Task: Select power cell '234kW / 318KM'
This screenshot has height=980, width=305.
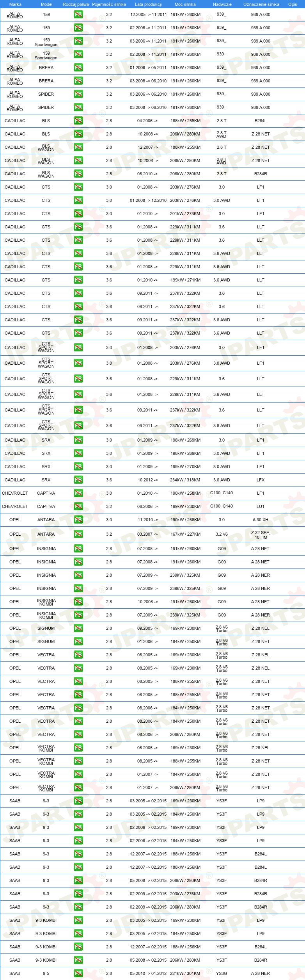Action: pos(185,480)
